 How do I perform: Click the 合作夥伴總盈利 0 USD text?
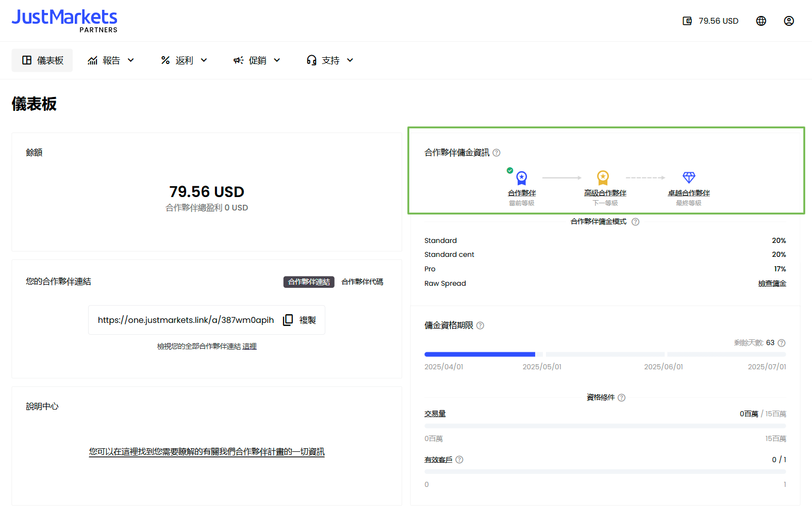(207, 208)
